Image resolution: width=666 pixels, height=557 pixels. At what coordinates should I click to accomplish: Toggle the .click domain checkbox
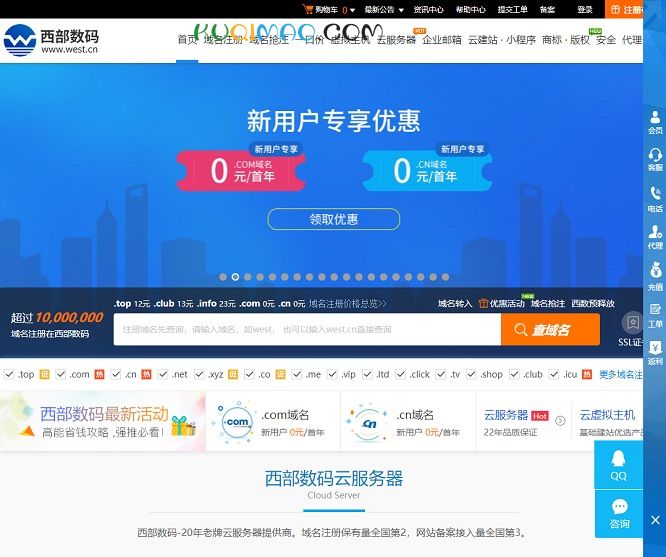click(400, 374)
